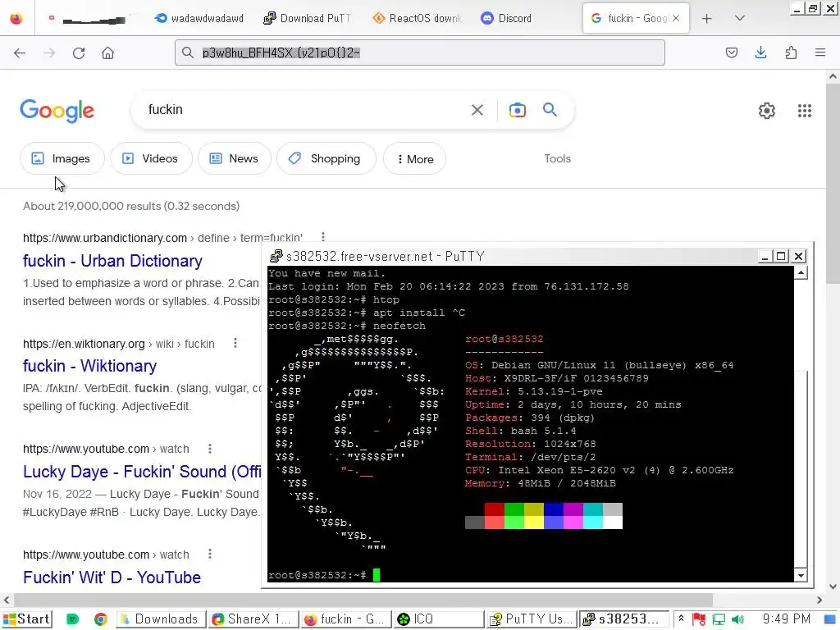Open Google quick settings gear icon
The image size is (840, 630).
click(x=767, y=111)
